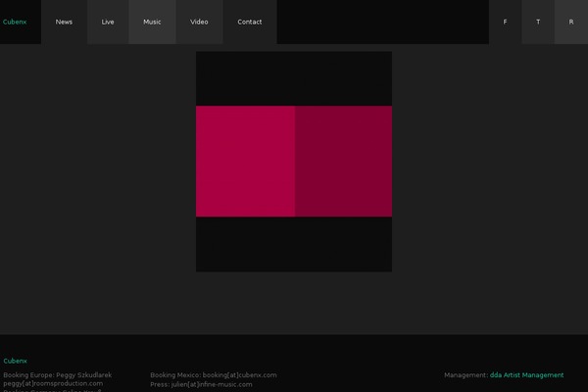Select the bright crimson square in artwork

coord(245,162)
